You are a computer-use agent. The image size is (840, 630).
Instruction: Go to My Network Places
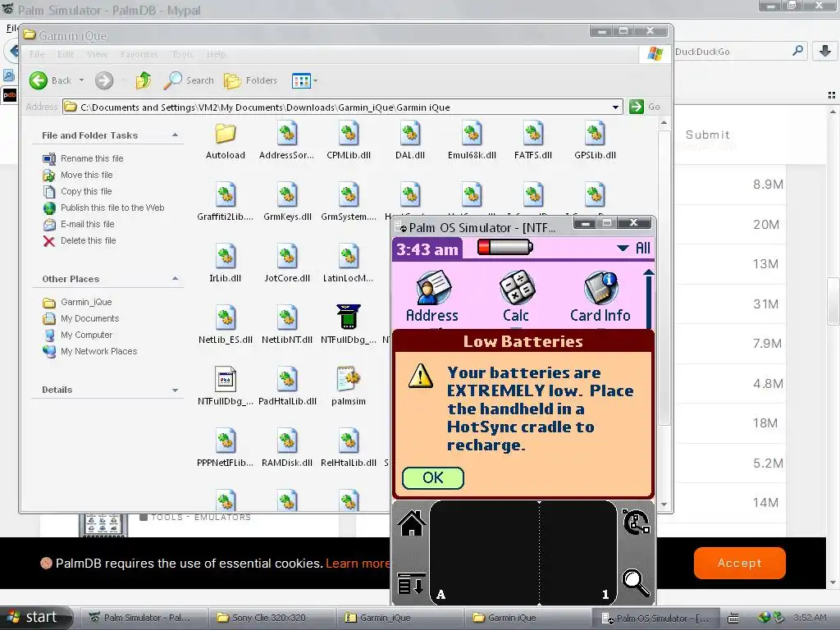click(98, 351)
